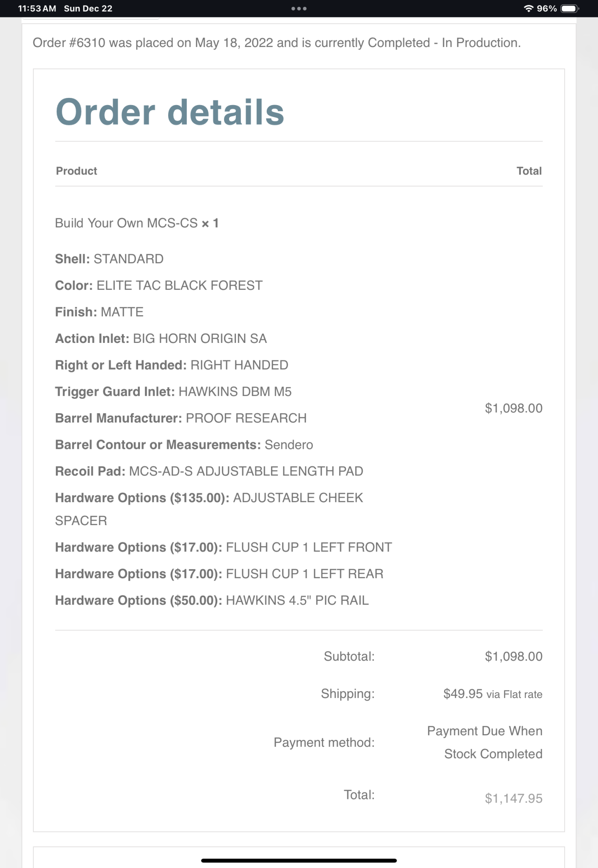The width and height of the screenshot is (598, 868).
Task: Tap the battery icon in status bar
Action: tap(569, 8)
